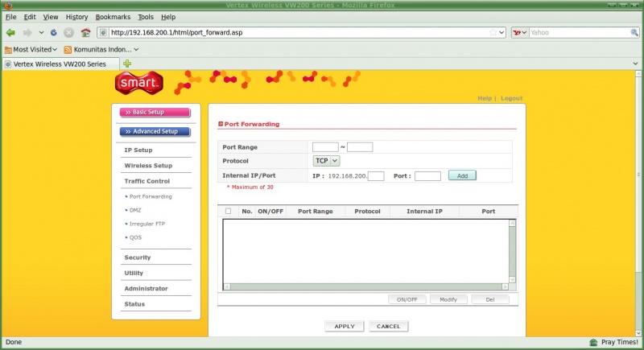
Task: Click the Reload page icon
Action: click(x=53, y=33)
